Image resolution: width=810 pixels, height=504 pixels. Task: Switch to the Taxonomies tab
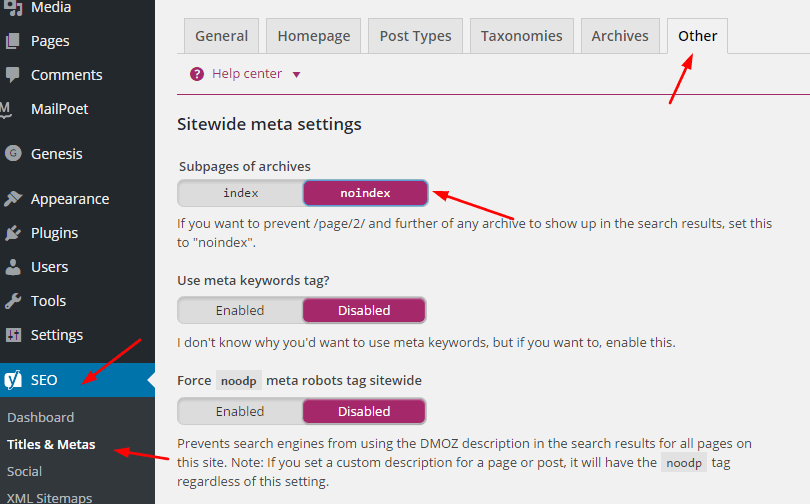(522, 36)
